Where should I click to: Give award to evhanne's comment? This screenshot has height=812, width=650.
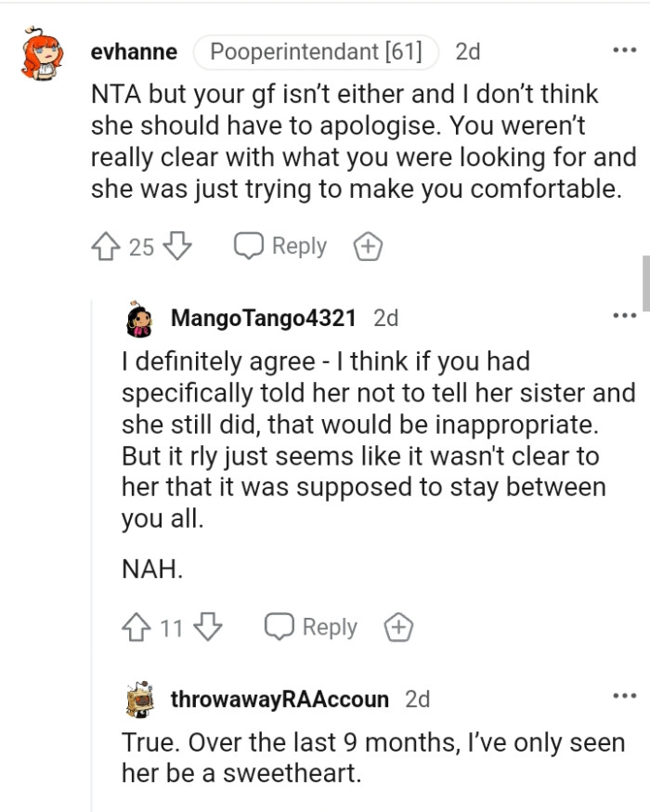[369, 247]
